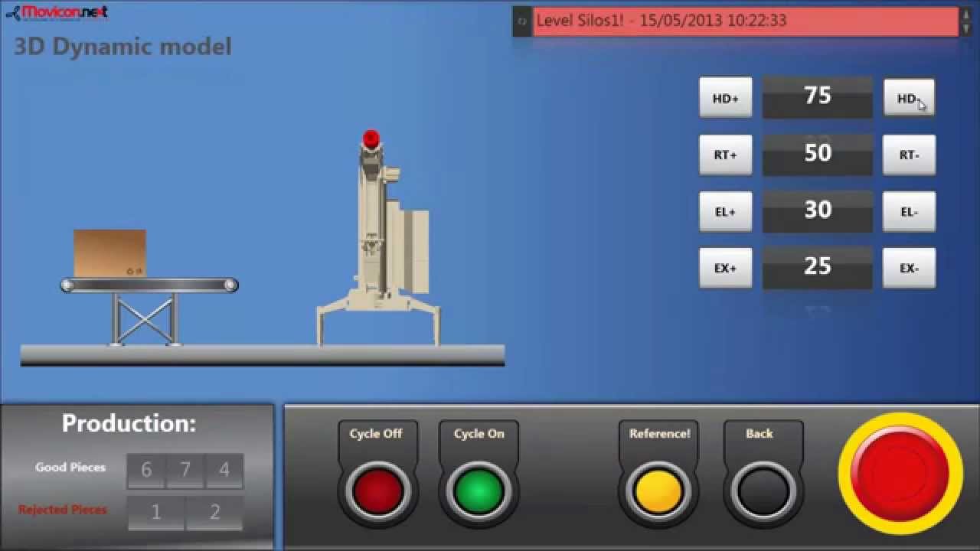Click the EL- elevation button
The width and height of the screenshot is (980, 551).
pyautogui.click(x=909, y=212)
